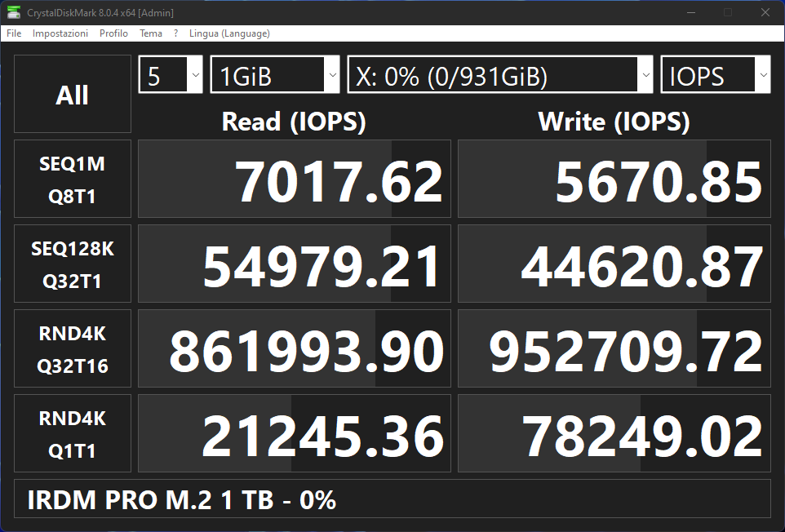This screenshot has width=785, height=532.
Task: Open the test count dropdown showing 5
Action: 171,76
